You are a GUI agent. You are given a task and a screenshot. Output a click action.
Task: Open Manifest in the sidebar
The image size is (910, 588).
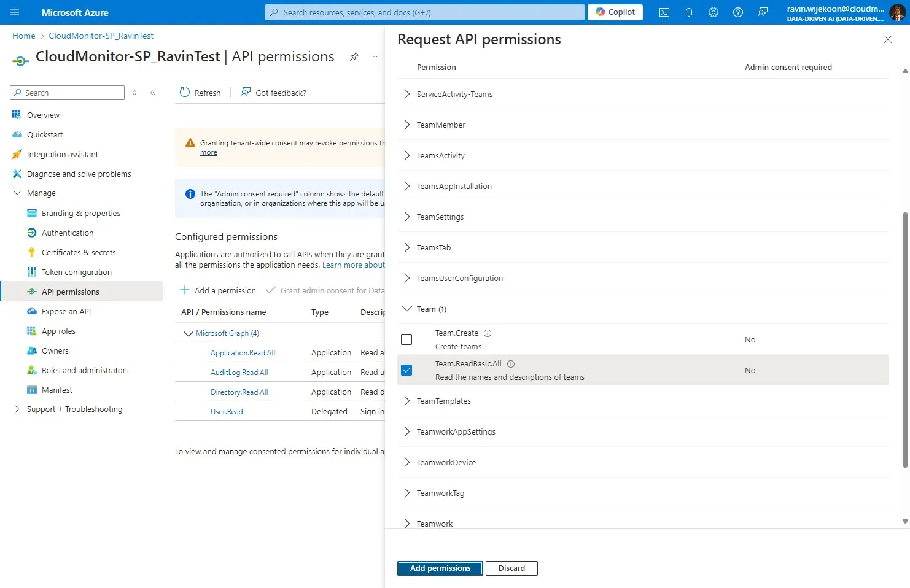56,390
